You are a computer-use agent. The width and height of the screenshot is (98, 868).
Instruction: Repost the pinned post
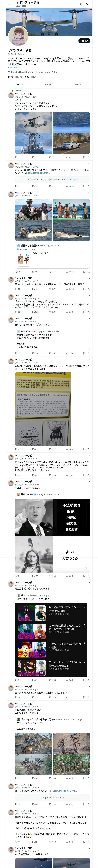(x=33, y=157)
